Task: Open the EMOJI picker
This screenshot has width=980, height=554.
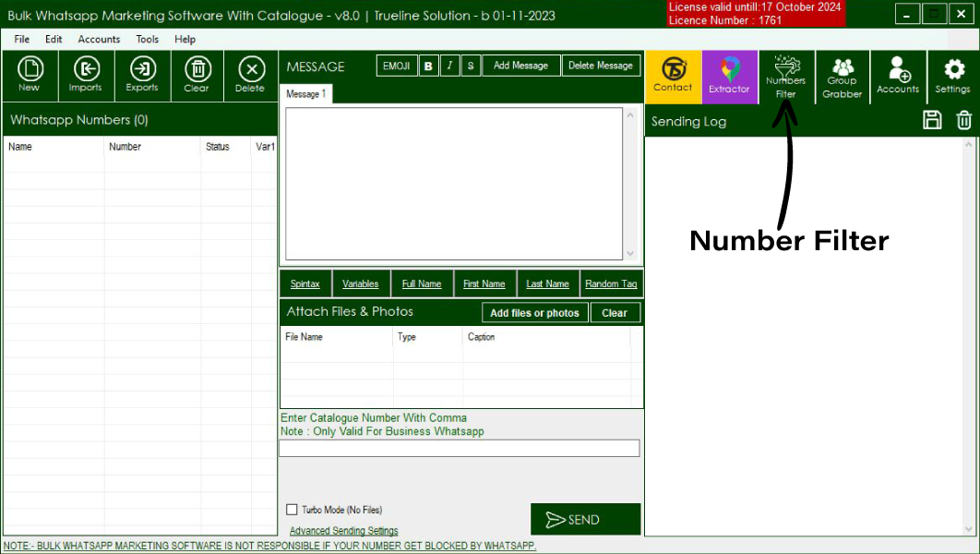Action: tap(397, 66)
